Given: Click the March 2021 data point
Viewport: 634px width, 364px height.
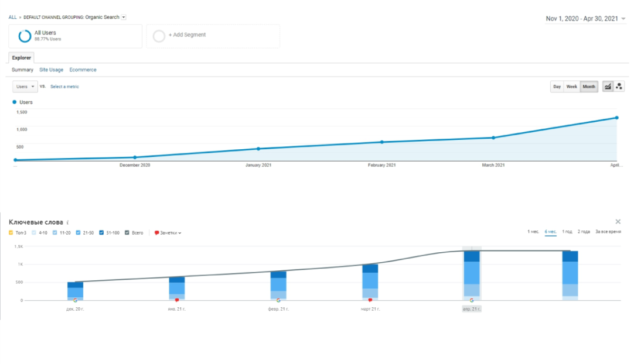Looking at the screenshot, I should pyautogui.click(x=493, y=138).
